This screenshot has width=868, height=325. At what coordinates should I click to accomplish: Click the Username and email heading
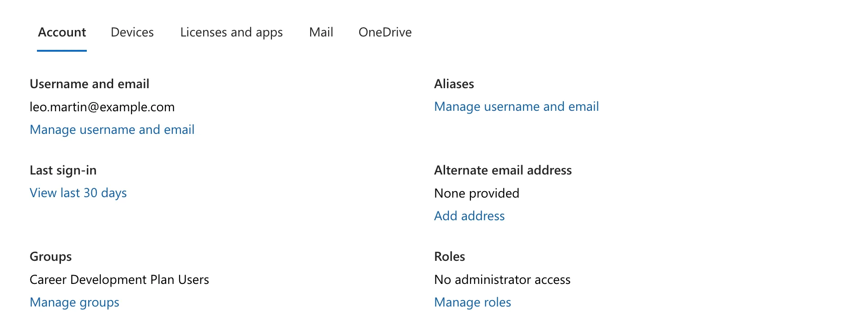pos(90,84)
